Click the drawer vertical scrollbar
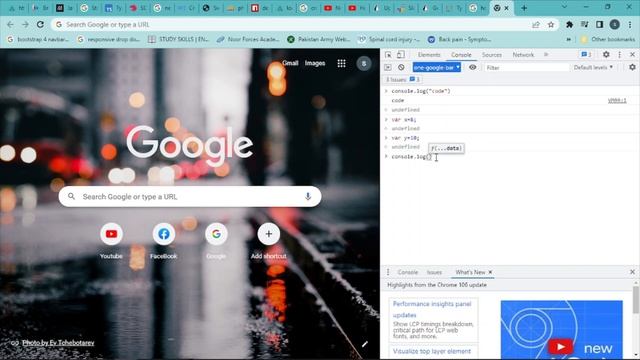640x360 pixels. 636,300
